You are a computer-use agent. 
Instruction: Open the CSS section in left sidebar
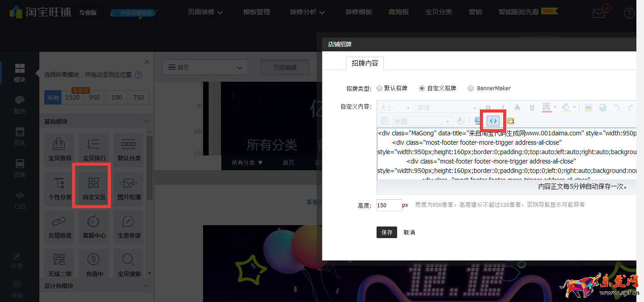pyautogui.click(x=20, y=200)
